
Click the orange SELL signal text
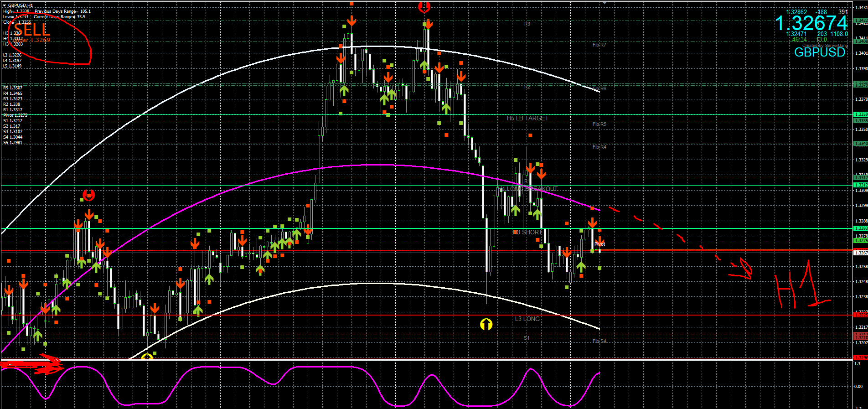pyautogui.click(x=32, y=30)
